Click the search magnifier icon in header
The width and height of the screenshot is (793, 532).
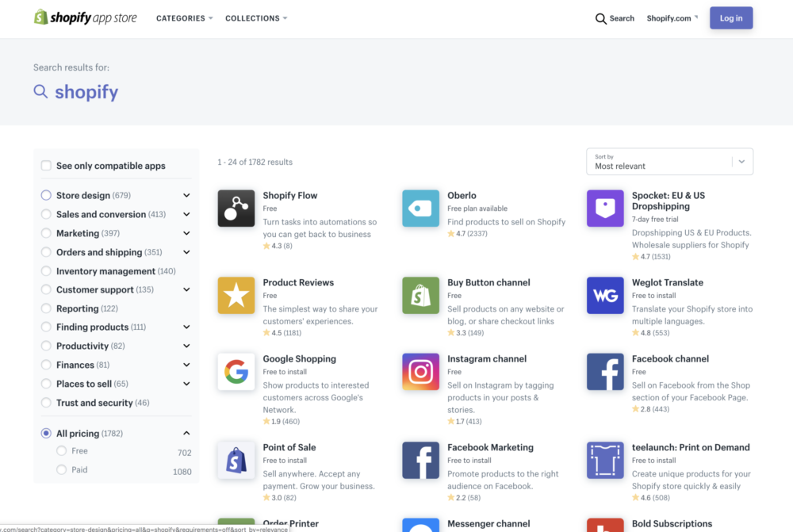[x=601, y=18]
